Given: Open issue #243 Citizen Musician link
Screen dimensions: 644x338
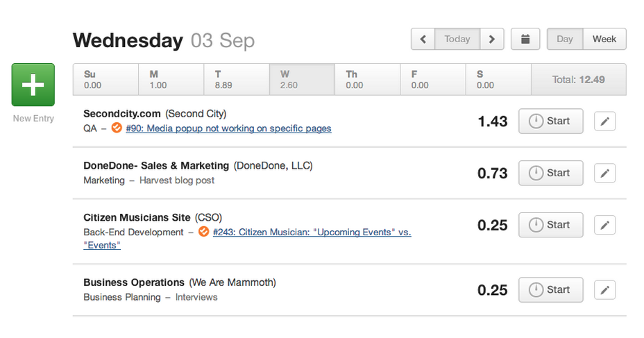Looking at the screenshot, I should pos(312,233).
